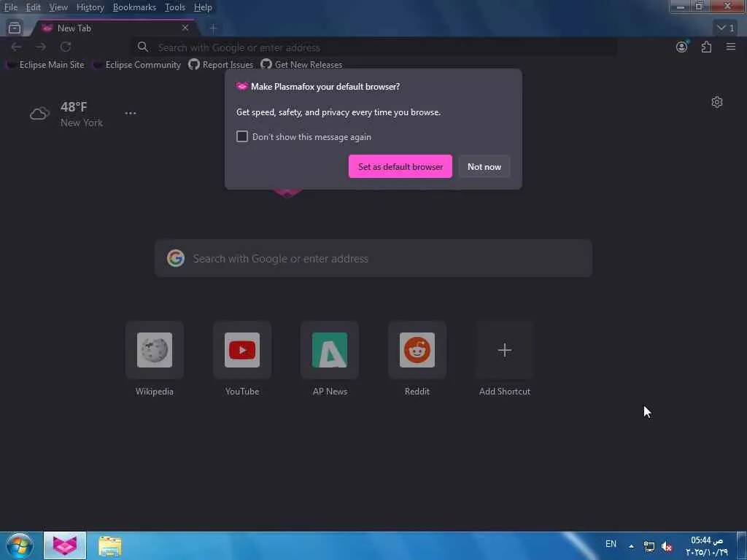Image resolution: width=747 pixels, height=560 pixels.
Task: Open File Explorer from taskbar
Action: 110,546
